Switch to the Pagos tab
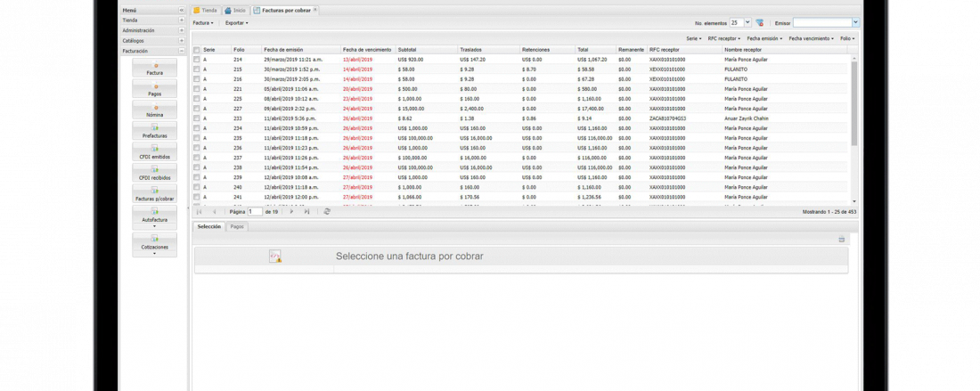The height and width of the screenshot is (391, 980). click(x=237, y=227)
